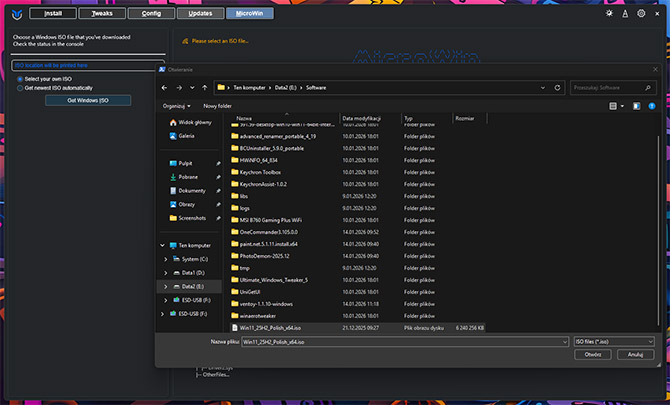
Task: Expand the Data1 (D:) drive node
Action: 166,272
